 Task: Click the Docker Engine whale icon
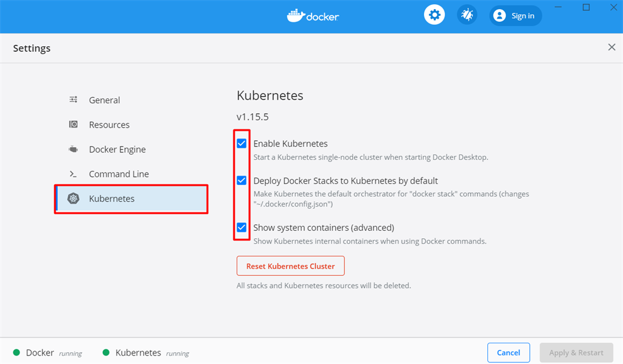point(74,149)
